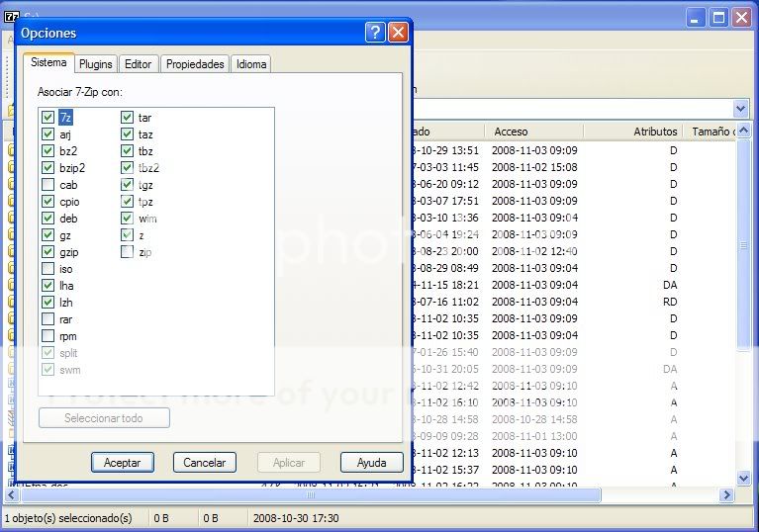Viewport: 759px width, 532px height.
Task: Select access date 2008-11-01 13:00 cell
Action: (534, 436)
